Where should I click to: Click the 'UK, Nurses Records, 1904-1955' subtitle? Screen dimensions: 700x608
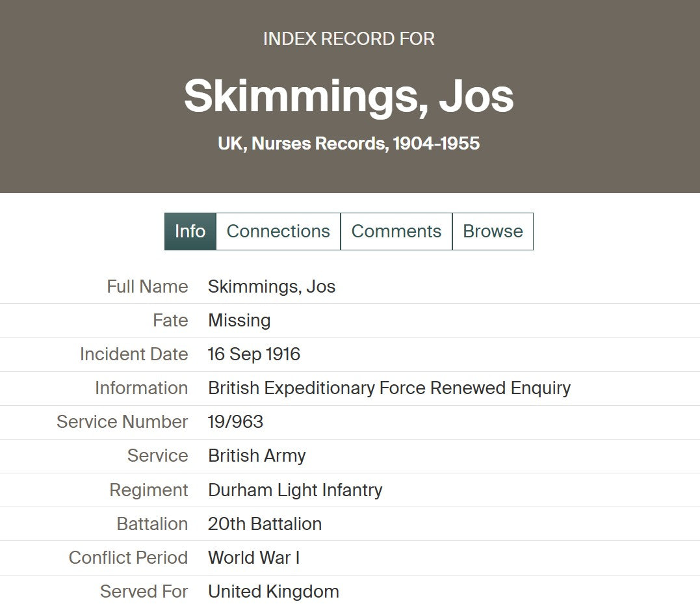349,143
